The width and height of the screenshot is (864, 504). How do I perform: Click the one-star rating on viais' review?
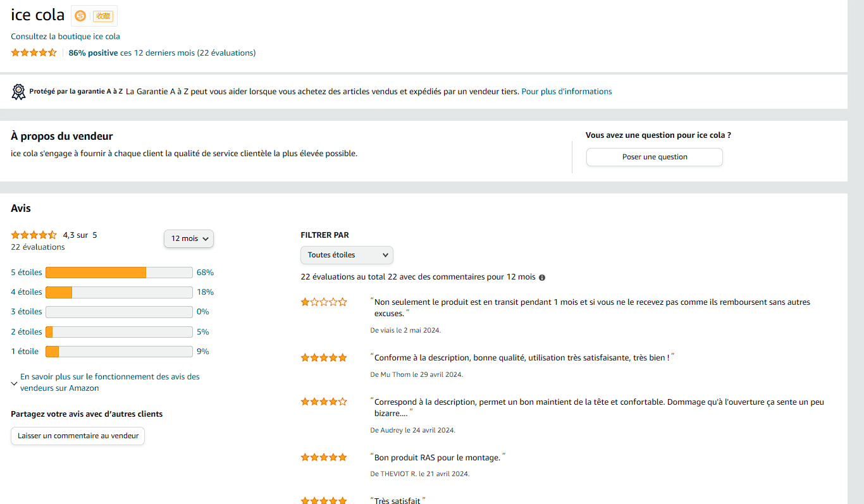pyautogui.click(x=324, y=302)
